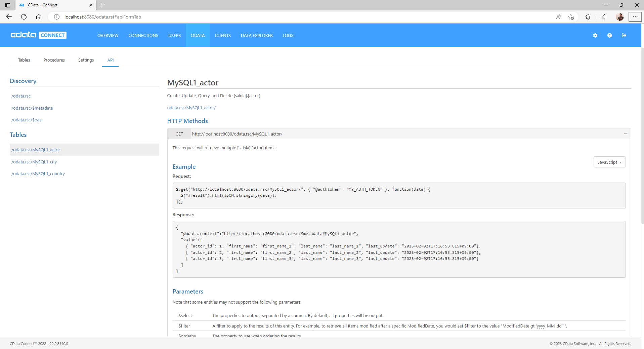Open the browser settings and more menu
The image size is (644, 349).
click(635, 17)
